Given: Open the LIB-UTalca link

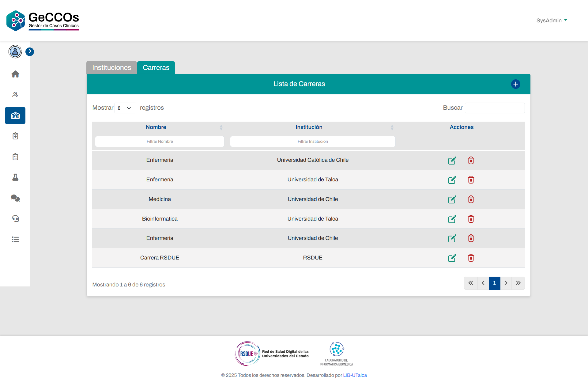Looking at the screenshot, I should point(355,375).
